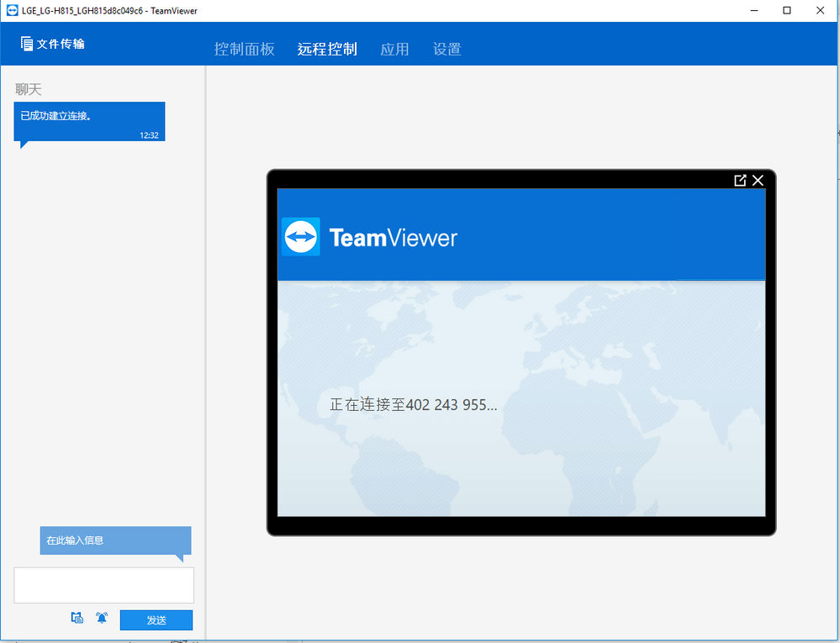Image resolution: width=840 pixels, height=643 pixels.
Task: Click the chat message input box
Action: [x=104, y=585]
